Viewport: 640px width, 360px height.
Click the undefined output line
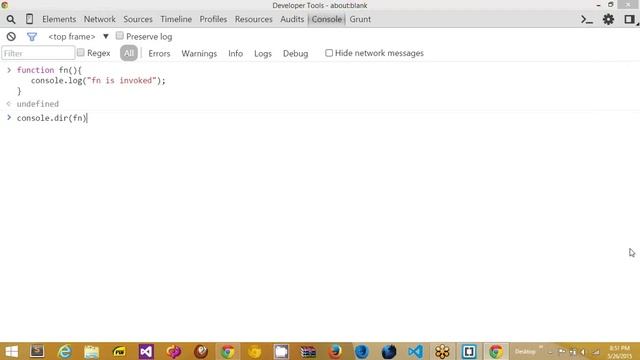(38, 104)
